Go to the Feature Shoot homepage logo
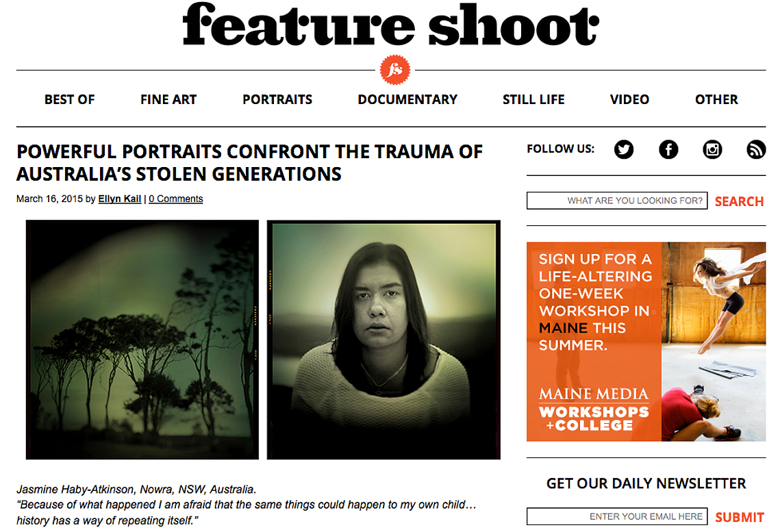 click(x=390, y=25)
